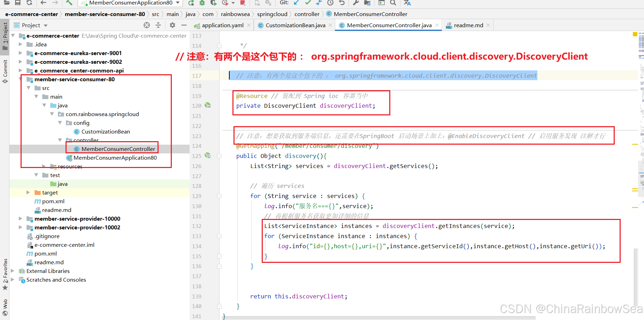Screen dimensions: 644x320
Task: Open Git history clock icon
Action: 330,3
